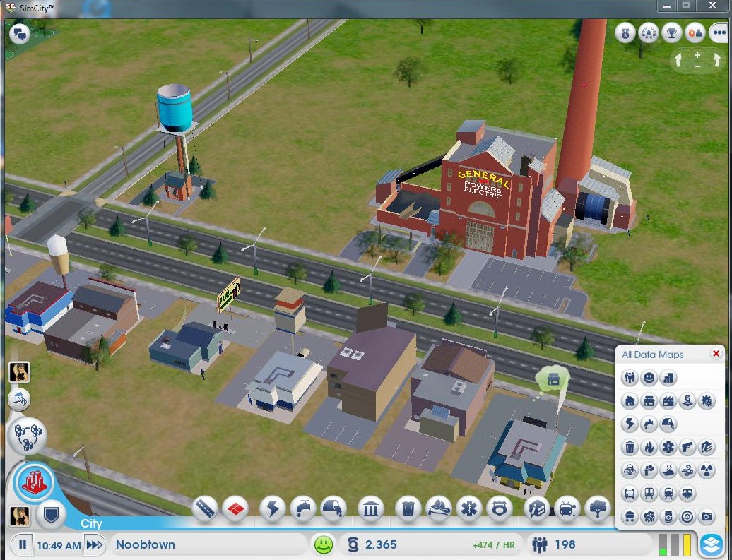Screen dimensions: 732x560
Task: Show the Radiation data map
Action: [706, 471]
